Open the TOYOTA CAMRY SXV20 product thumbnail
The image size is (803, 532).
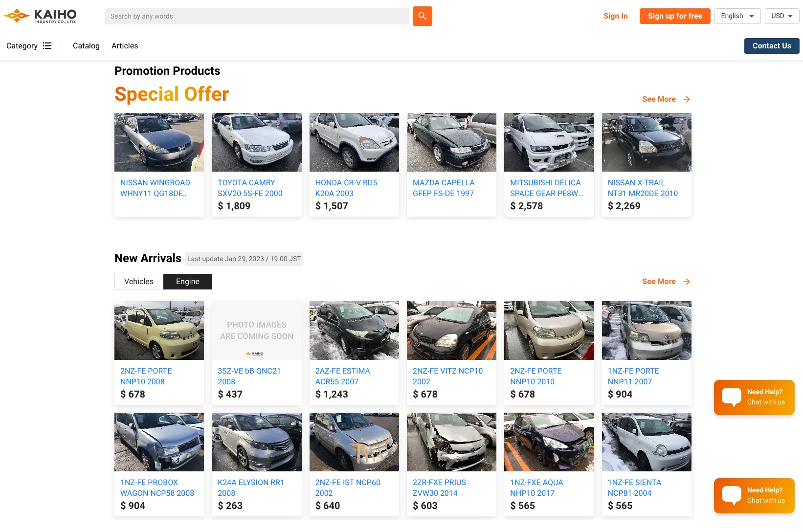tap(256, 142)
